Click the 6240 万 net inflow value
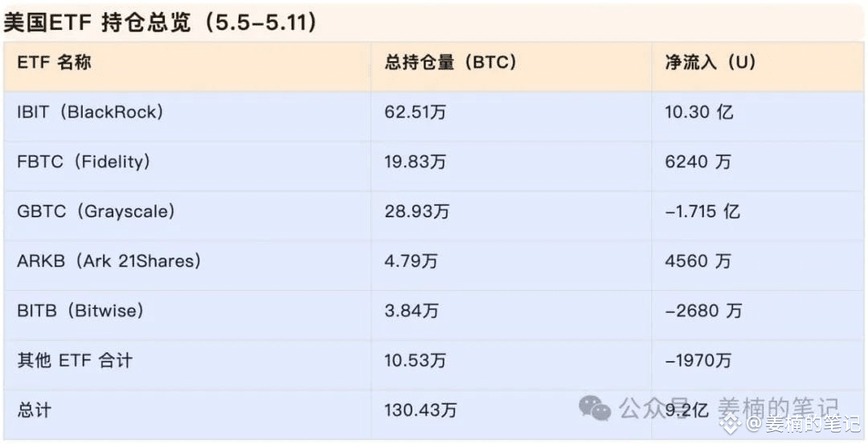 [x=698, y=162]
